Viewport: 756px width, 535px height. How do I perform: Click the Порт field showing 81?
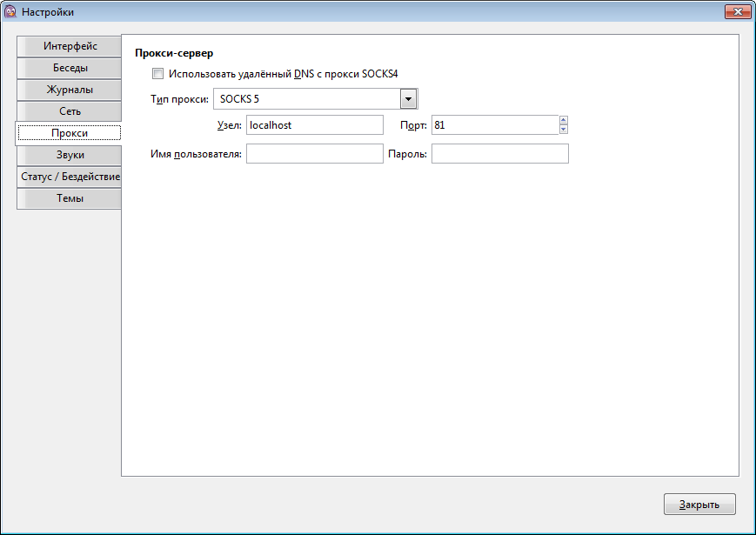pos(495,125)
